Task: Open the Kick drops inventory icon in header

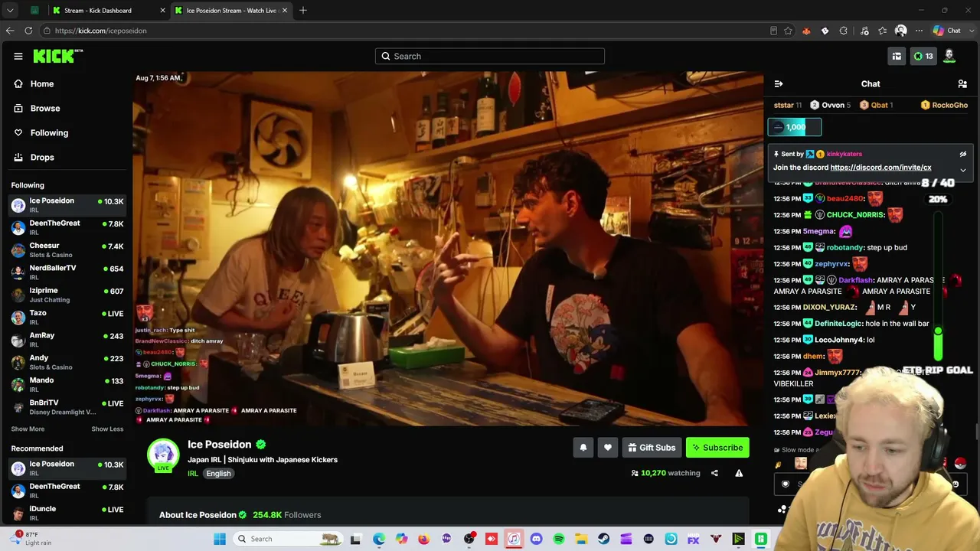Action: tap(897, 56)
